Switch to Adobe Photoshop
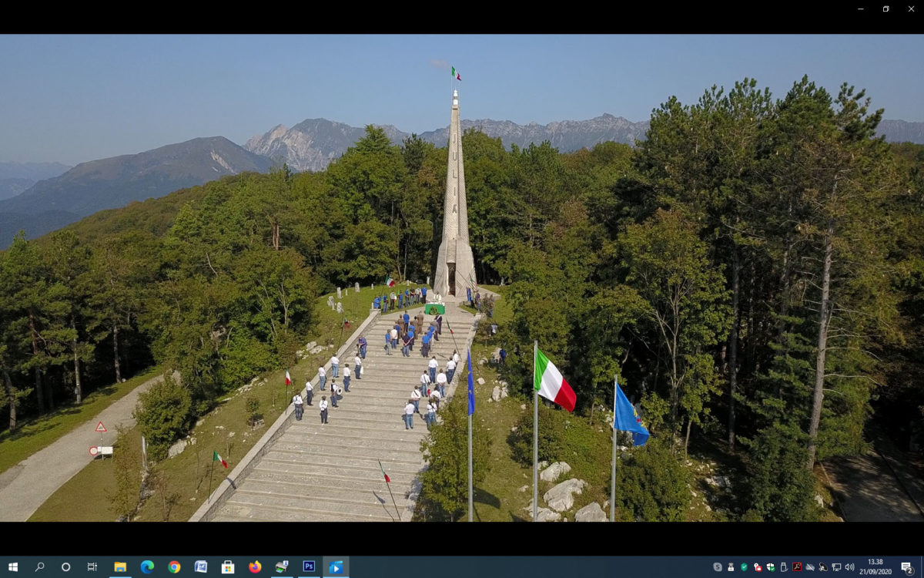924x578 pixels. coord(309,566)
